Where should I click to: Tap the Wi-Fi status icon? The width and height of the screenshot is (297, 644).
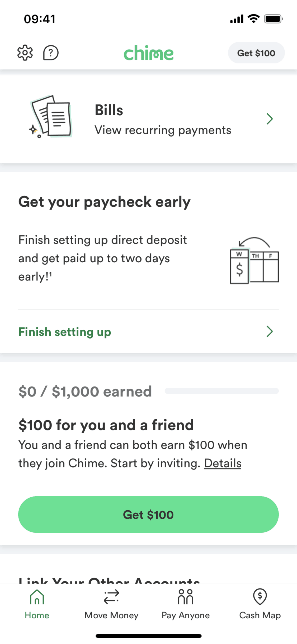point(253,19)
